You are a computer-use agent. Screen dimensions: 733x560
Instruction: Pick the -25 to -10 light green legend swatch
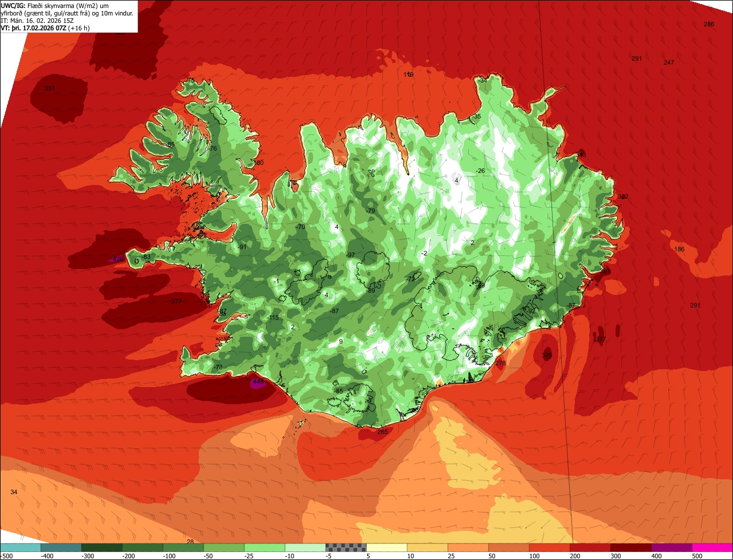[x=265, y=548]
